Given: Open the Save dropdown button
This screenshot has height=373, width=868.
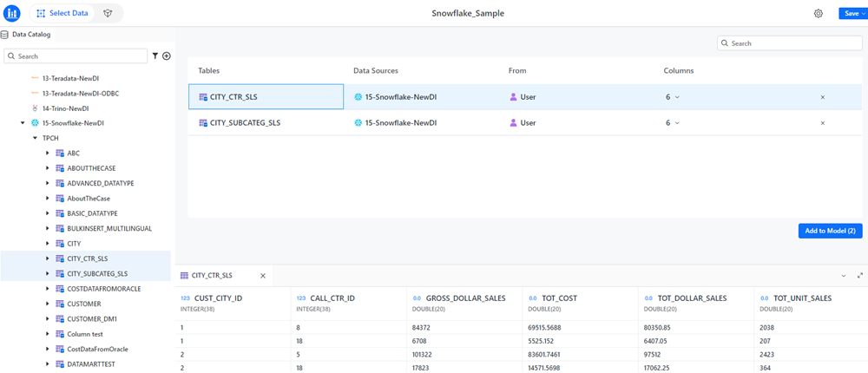Looking at the screenshot, I should coord(852,14).
